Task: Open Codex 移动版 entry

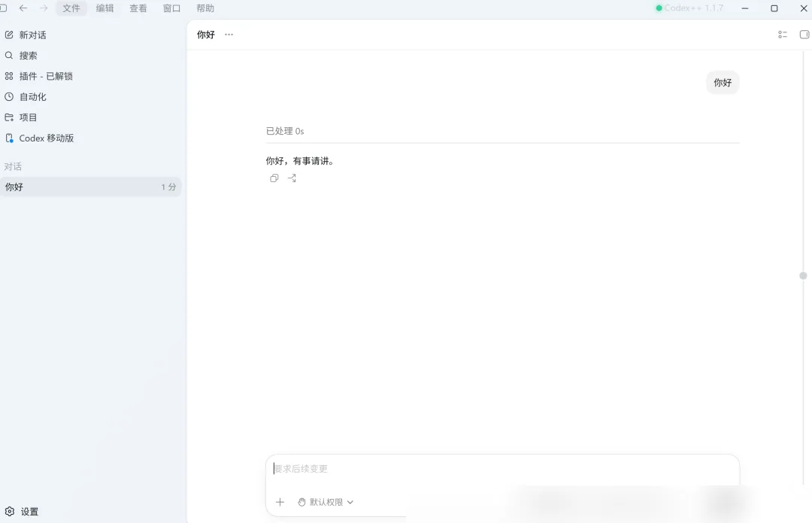Action: (x=39, y=138)
